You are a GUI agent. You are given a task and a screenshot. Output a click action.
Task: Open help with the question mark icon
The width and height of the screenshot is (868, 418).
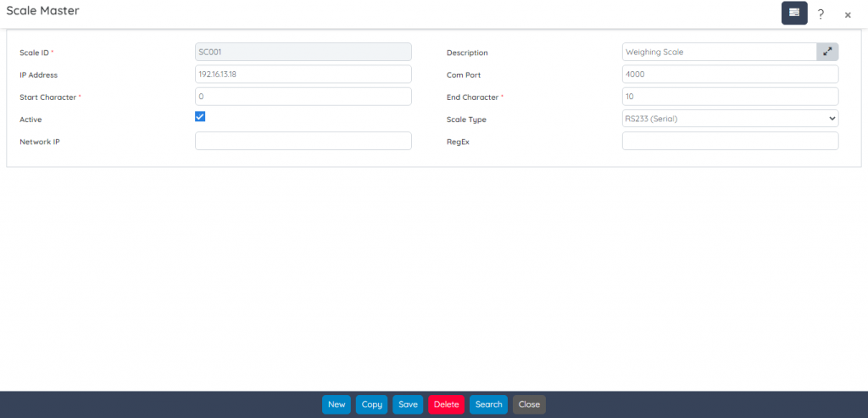click(821, 14)
